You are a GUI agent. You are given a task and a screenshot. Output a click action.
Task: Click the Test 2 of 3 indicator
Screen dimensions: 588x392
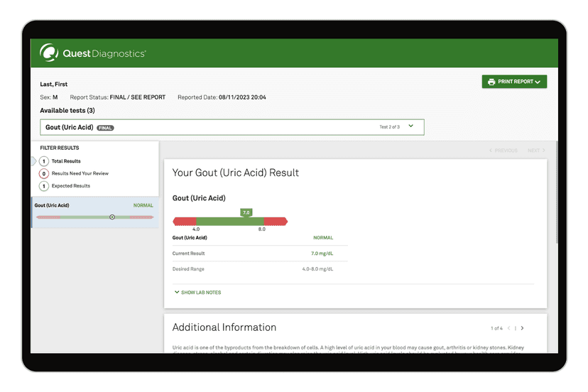[x=389, y=127]
